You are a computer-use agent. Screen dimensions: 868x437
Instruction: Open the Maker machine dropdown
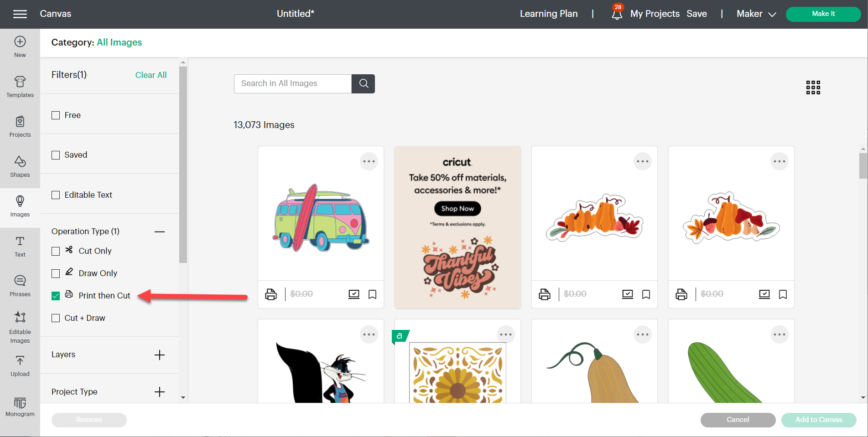click(x=756, y=14)
